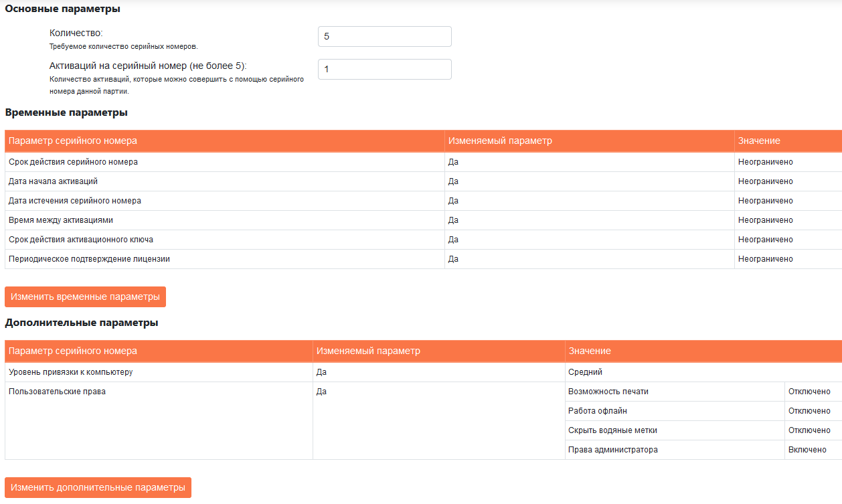Click the Включено value for Права администратора
This screenshot has width=842, height=504.
[807, 450]
